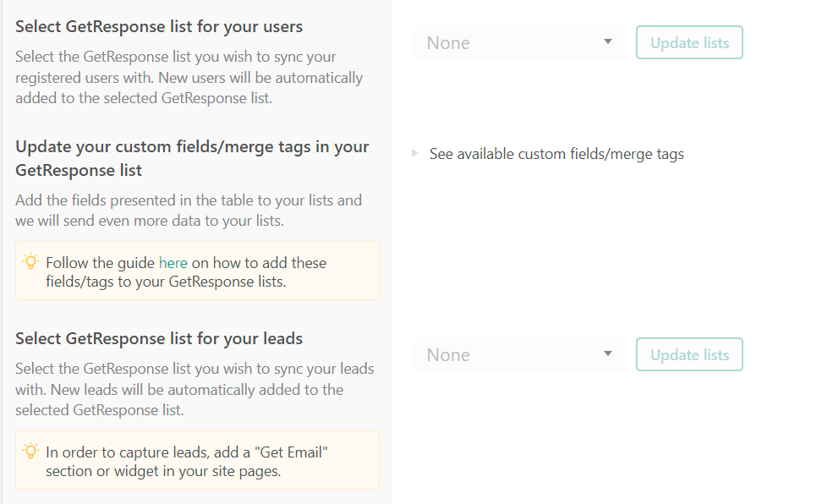
Task: Click heading 'Select GetResponse list for your users'
Action: (159, 27)
